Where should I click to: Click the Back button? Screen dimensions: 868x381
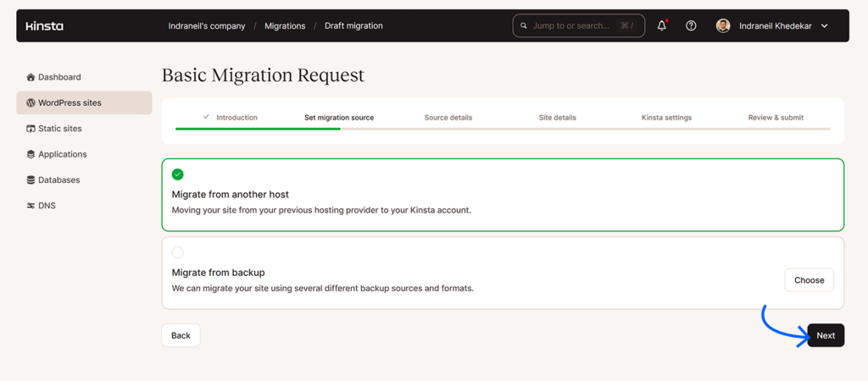[181, 335]
